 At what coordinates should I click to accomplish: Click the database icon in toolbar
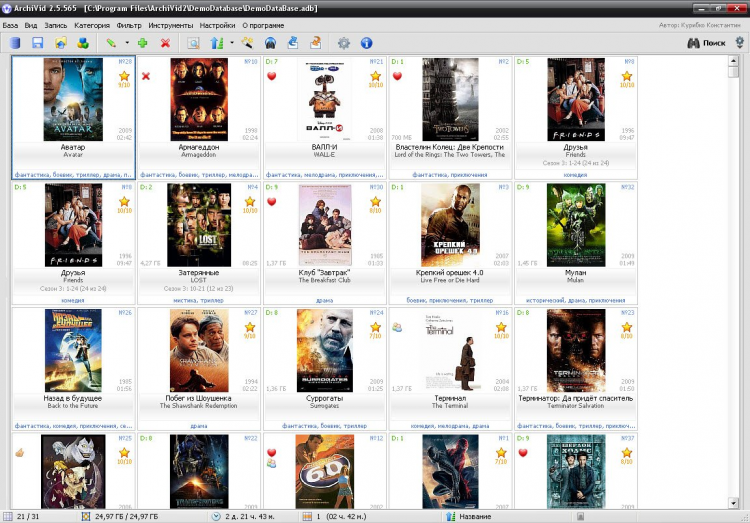tap(14, 43)
